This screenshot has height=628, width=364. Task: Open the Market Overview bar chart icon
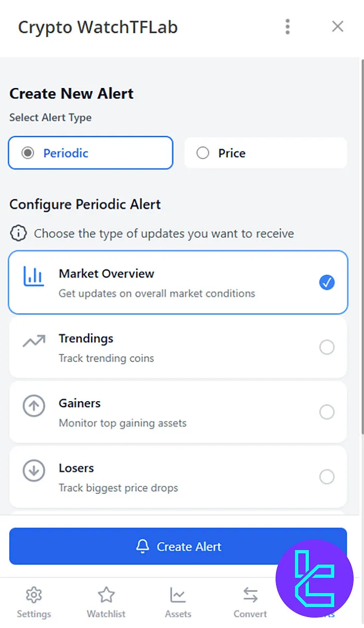pos(33,276)
